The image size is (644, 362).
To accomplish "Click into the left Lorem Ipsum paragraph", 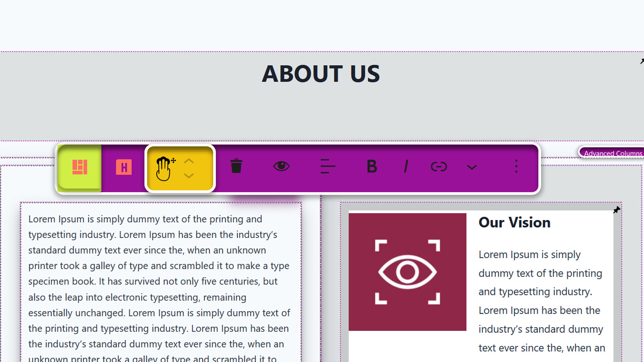I will 159,288.
